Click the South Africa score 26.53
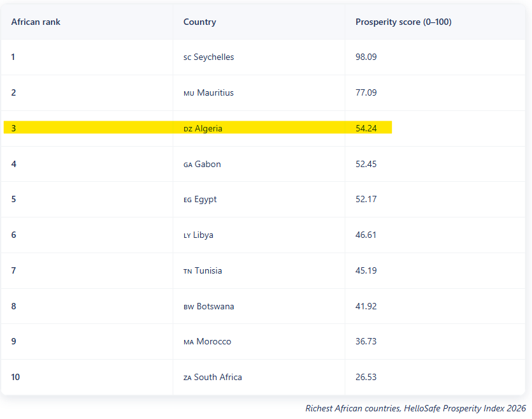532x419 pixels. click(366, 377)
